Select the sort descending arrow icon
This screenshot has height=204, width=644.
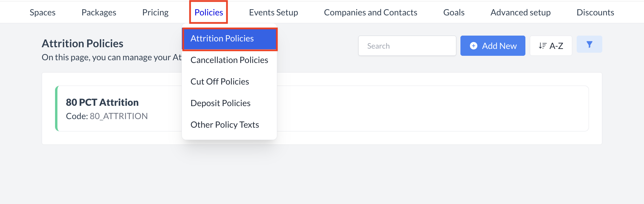click(542, 46)
